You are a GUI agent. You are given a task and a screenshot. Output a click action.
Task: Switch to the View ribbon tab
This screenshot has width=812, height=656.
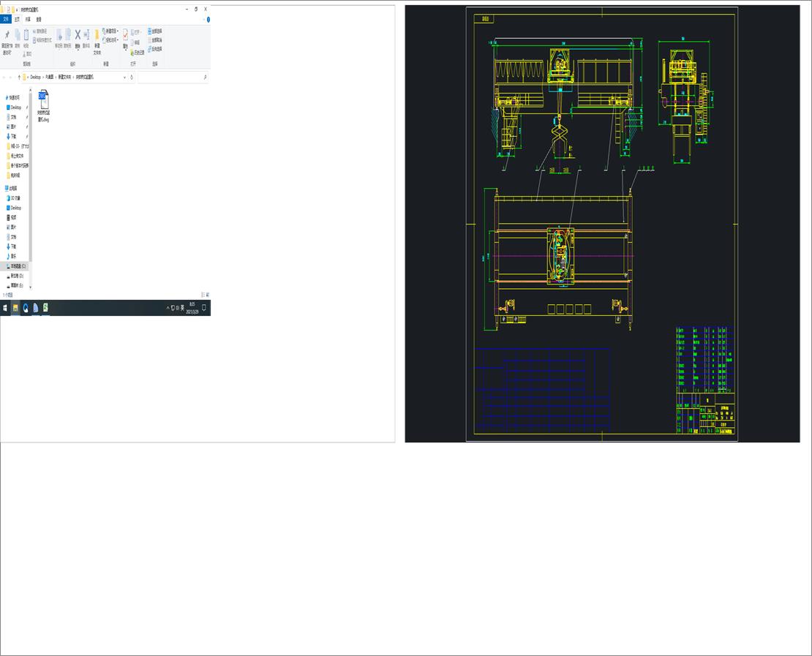[39, 19]
